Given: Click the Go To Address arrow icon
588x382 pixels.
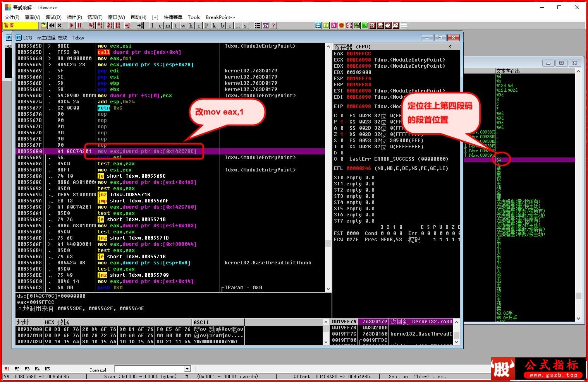Looking at the screenshot, I should point(140,26).
